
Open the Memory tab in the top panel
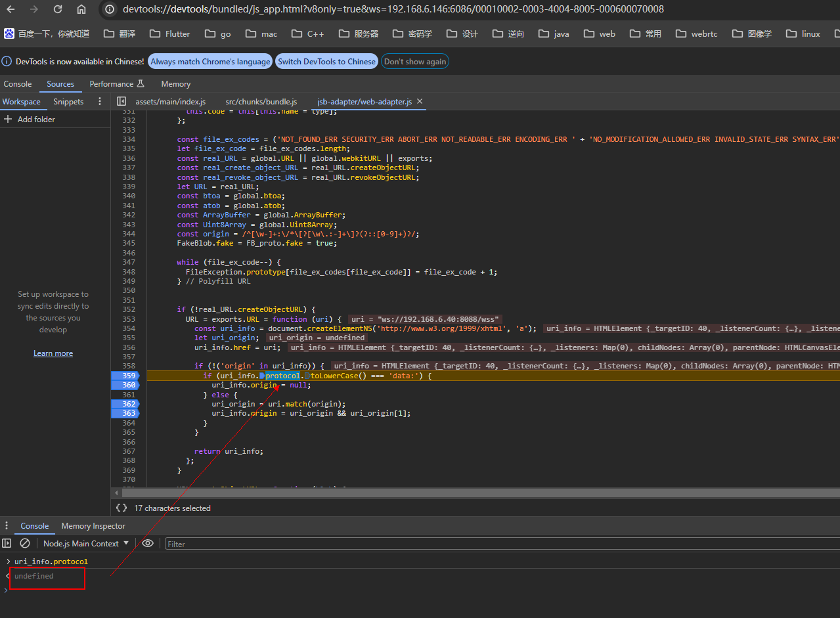(x=175, y=84)
